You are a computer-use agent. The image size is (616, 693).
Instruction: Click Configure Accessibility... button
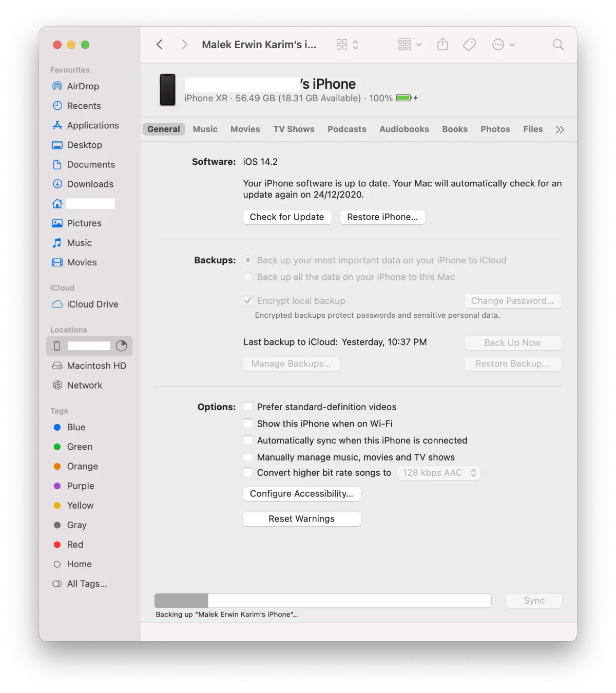point(302,494)
